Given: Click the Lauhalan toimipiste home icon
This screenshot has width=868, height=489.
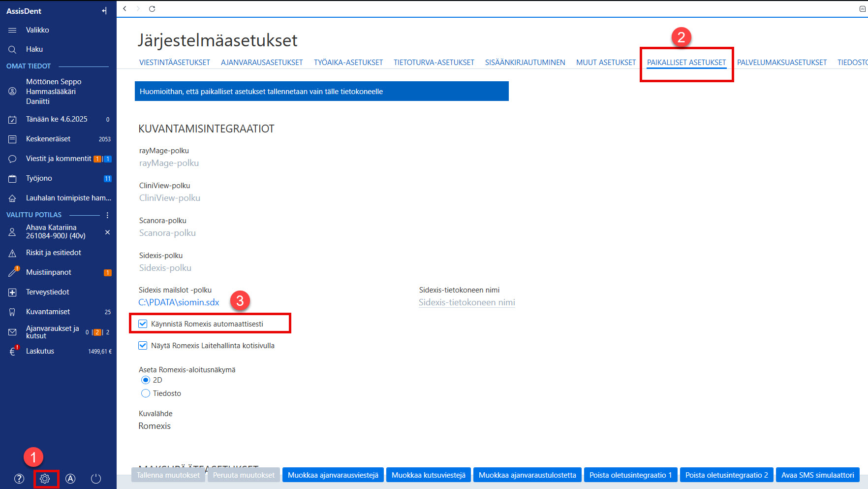Looking at the screenshot, I should (x=12, y=198).
